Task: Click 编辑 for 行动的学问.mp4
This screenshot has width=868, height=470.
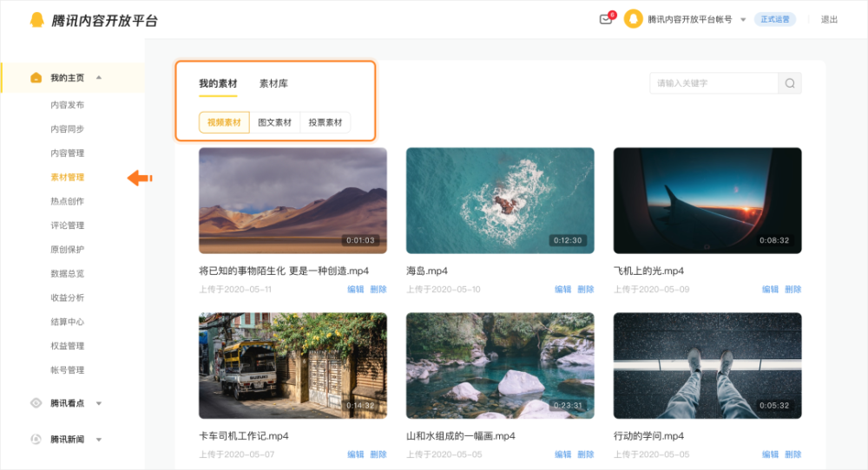Action: click(x=770, y=454)
